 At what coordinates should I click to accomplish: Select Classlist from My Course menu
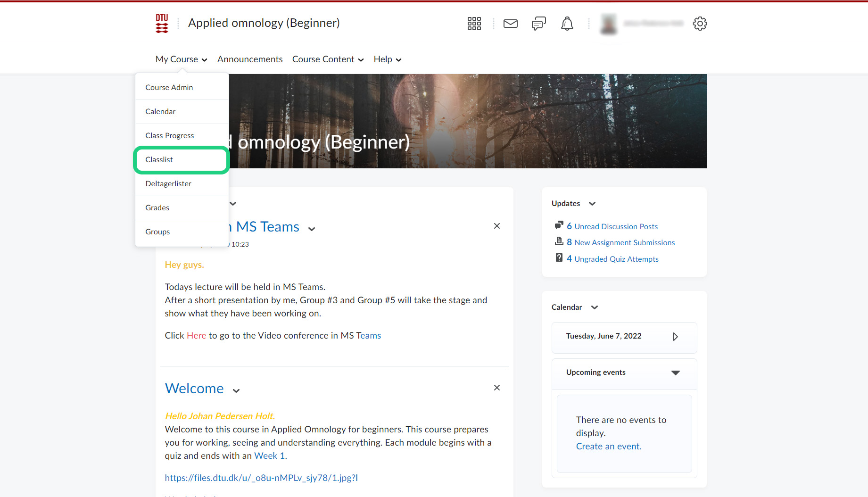coord(159,160)
